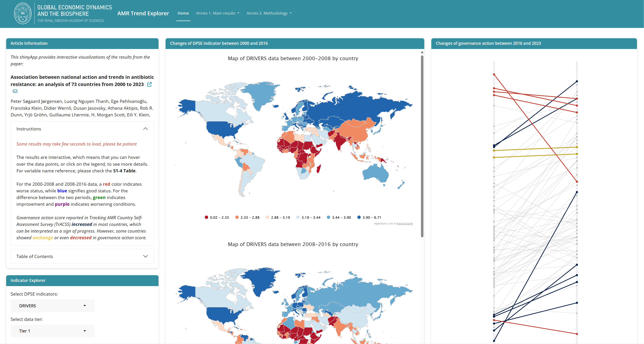Open the DRIVERS indicator dropdown

click(53, 306)
